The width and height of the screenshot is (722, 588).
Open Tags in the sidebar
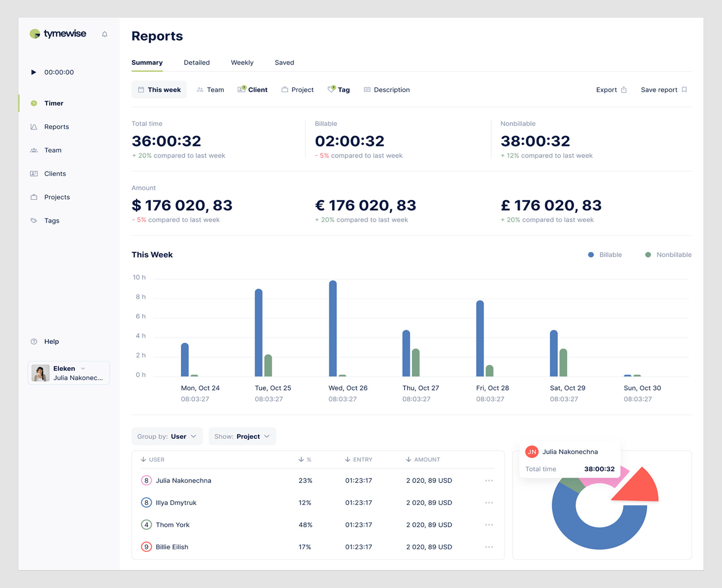[x=52, y=221]
